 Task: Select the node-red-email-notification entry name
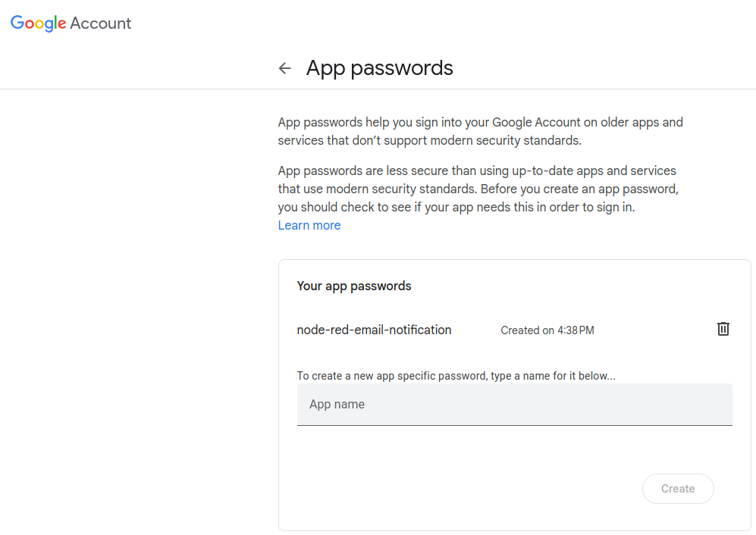(x=374, y=330)
